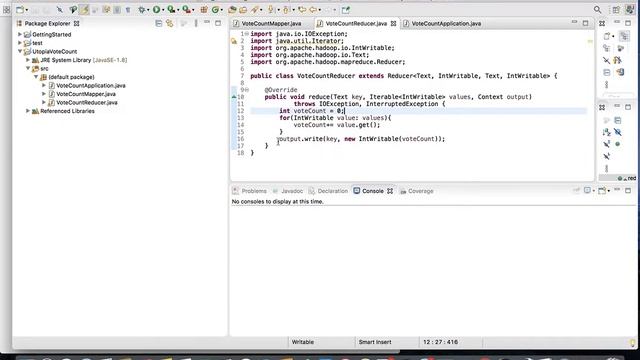Viewport: 640px width, 360px height.
Task: Collapse the src folder node
Action: click(x=28, y=69)
